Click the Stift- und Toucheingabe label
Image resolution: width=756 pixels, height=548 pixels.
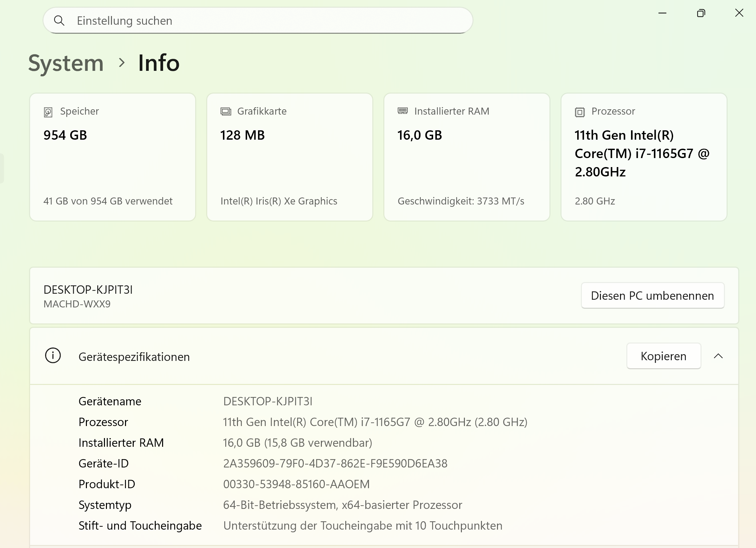pyautogui.click(x=140, y=526)
